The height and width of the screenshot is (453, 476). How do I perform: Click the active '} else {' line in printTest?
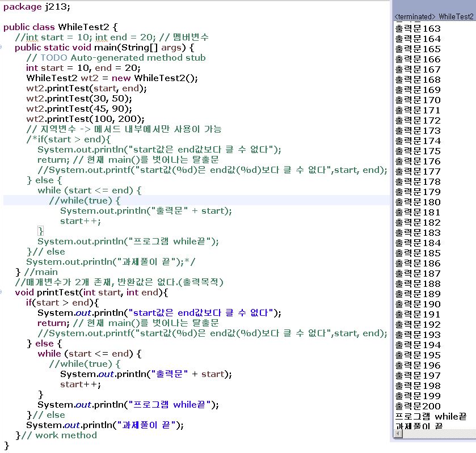click(44, 344)
